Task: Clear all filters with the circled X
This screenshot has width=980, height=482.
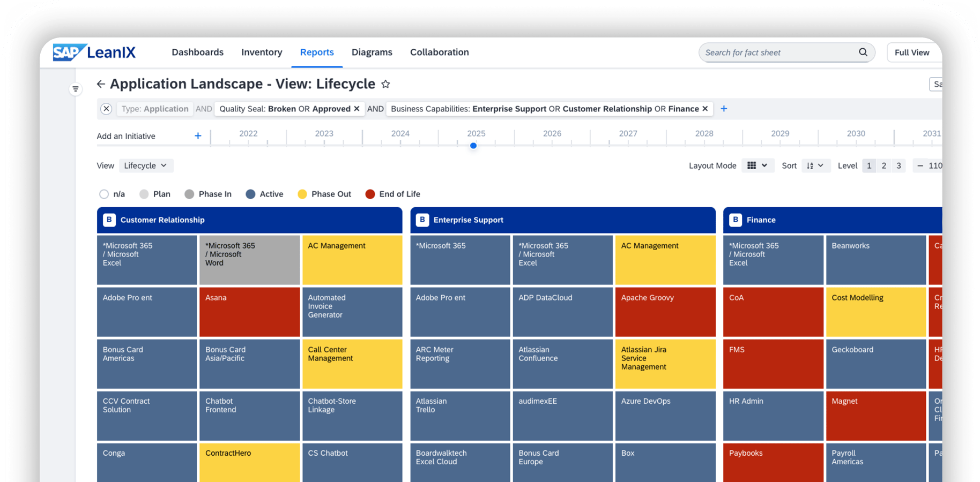Action: point(106,109)
